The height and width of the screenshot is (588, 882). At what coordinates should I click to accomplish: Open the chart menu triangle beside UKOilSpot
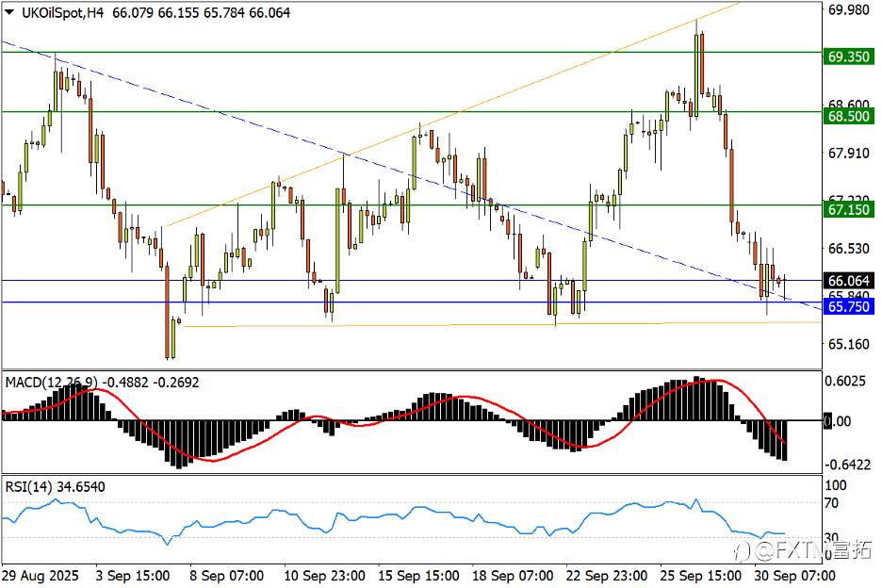pyautogui.click(x=9, y=12)
